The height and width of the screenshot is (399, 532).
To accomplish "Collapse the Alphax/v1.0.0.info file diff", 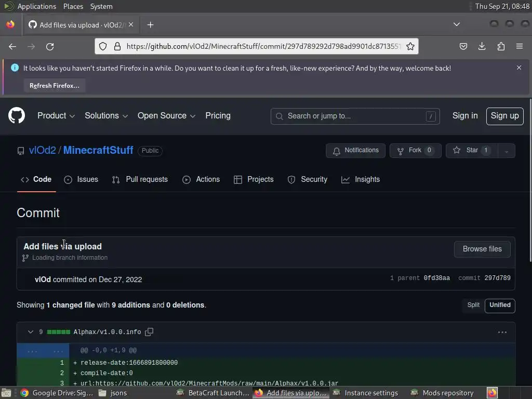I will tap(31, 332).
